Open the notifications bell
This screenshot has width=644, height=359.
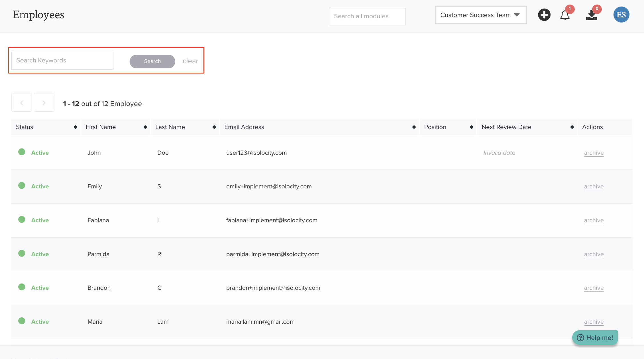(x=565, y=15)
